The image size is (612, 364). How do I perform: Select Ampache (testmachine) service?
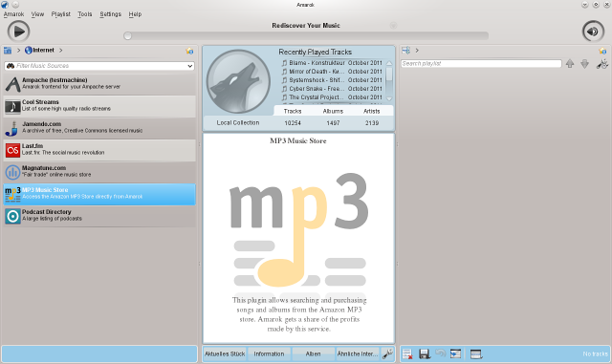click(99, 84)
